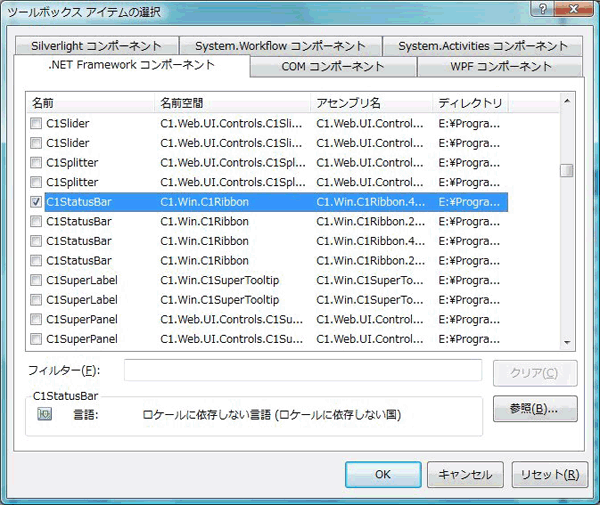The height and width of the screenshot is (505, 600).
Task: Click C1.Win.C1Ribbon.4... in the highlighted row
Action: 370,202
